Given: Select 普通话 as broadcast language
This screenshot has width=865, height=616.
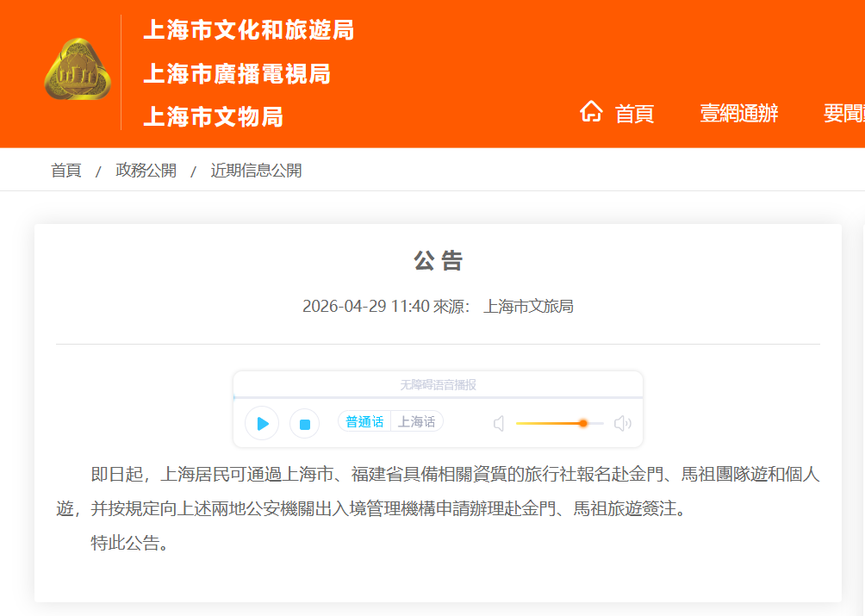Looking at the screenshot, I should point(364,421).
